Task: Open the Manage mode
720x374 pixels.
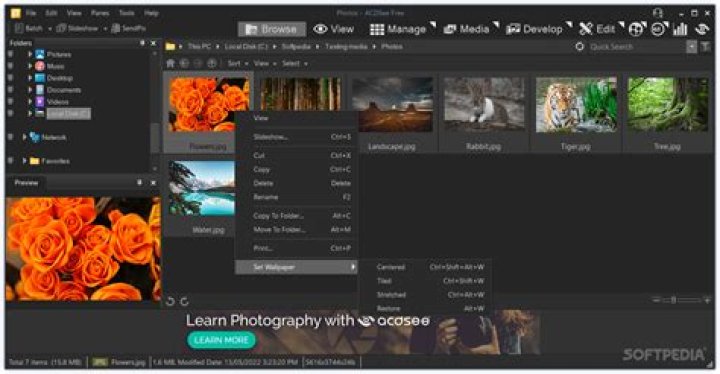Action: (x=399, y=29)
